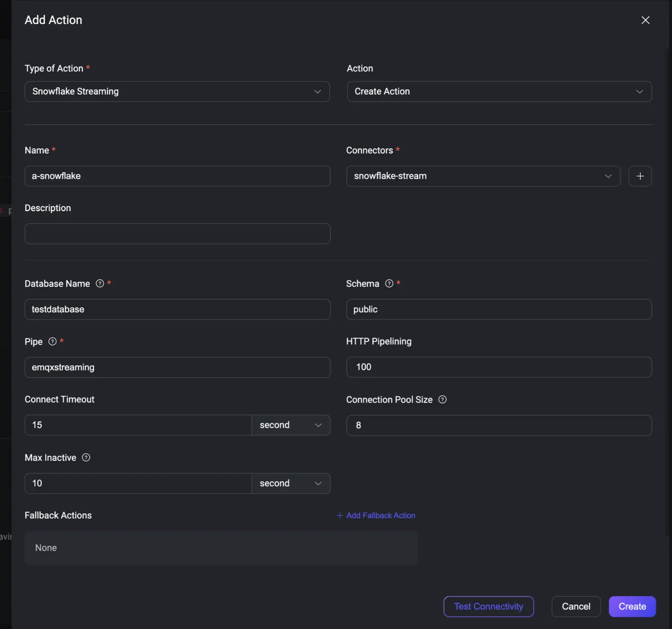Click the plus icon to add a connector

click(x=640, y=176)
